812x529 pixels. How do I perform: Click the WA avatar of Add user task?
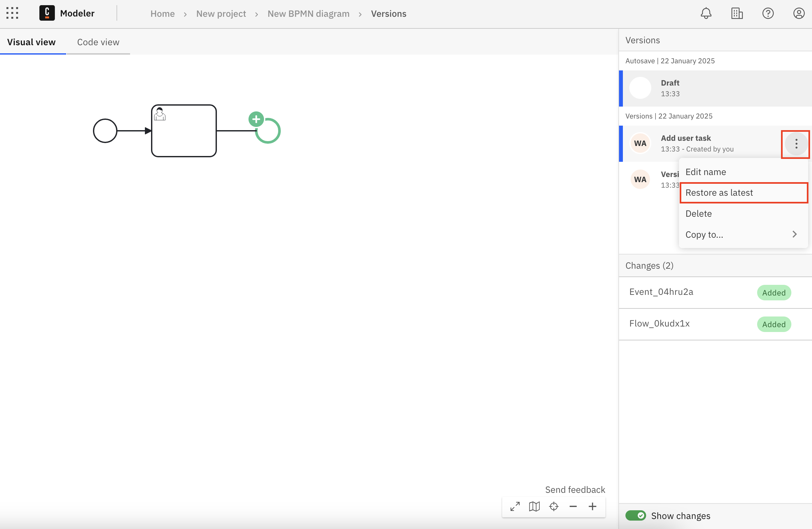[x=640, y=143]
